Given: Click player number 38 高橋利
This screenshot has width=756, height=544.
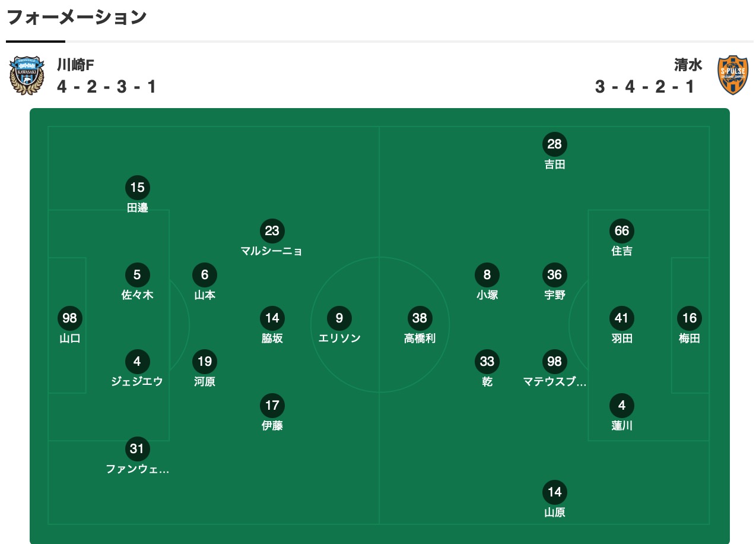Looking at the screenshot, I should click(x=420, y=318).
